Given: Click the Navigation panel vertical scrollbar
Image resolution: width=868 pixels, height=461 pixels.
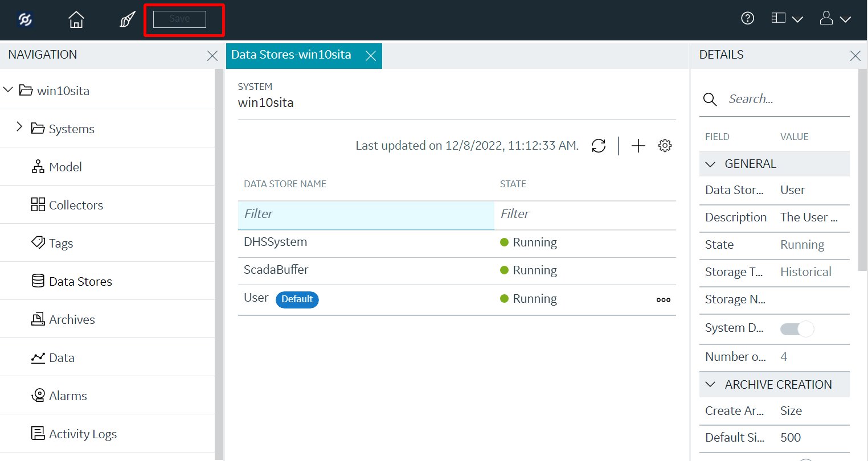Looking at the screenshot, I should (219, 265).
